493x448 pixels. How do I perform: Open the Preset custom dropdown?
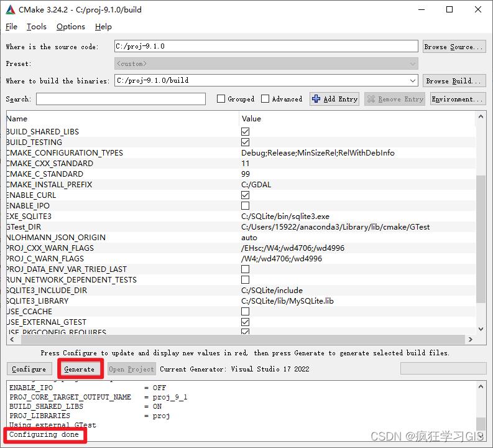(x=266, y=64)
